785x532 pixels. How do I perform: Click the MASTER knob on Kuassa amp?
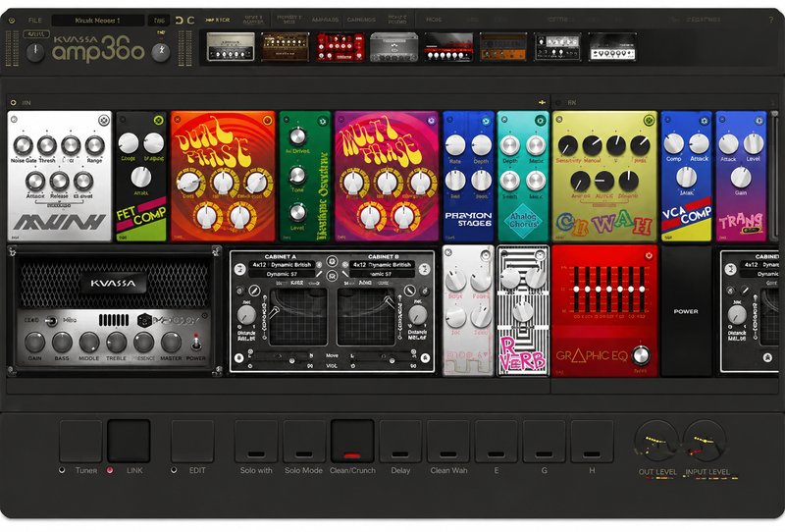[x=171, y=343]
